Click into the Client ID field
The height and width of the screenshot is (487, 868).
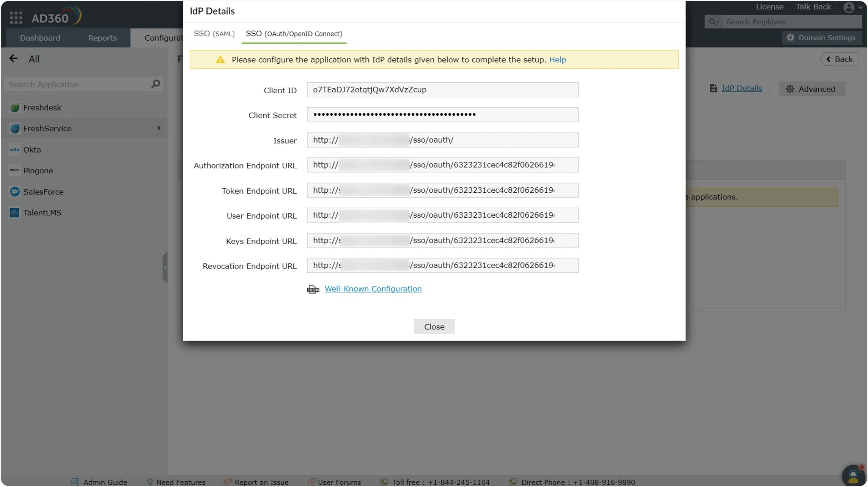[x=442, y=90]
